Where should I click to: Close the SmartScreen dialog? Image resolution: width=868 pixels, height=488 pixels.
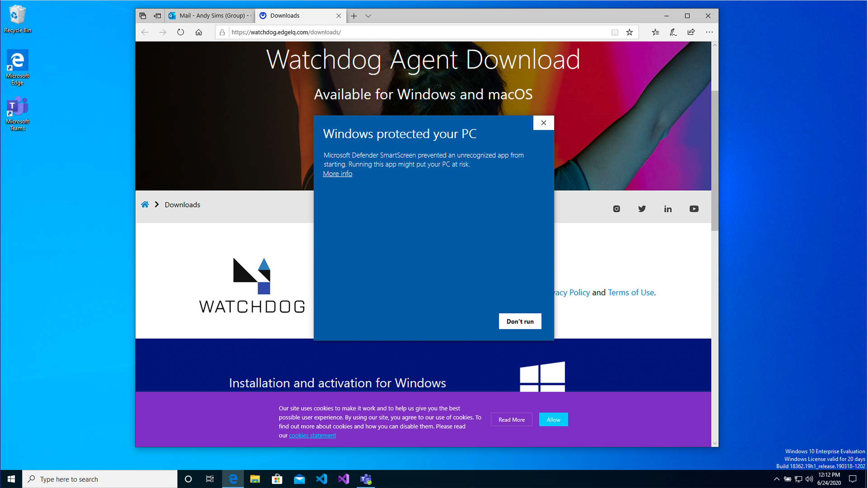point(543,123)
